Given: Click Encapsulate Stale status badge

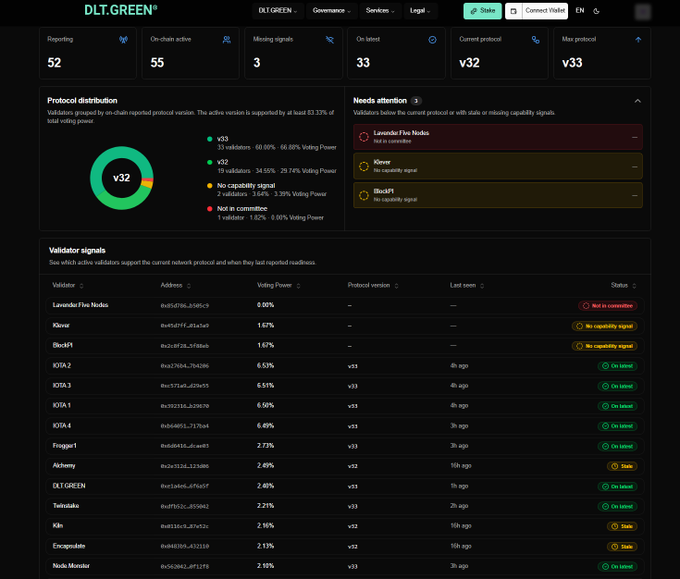Looking at the screenshot, I should (622, 547).
